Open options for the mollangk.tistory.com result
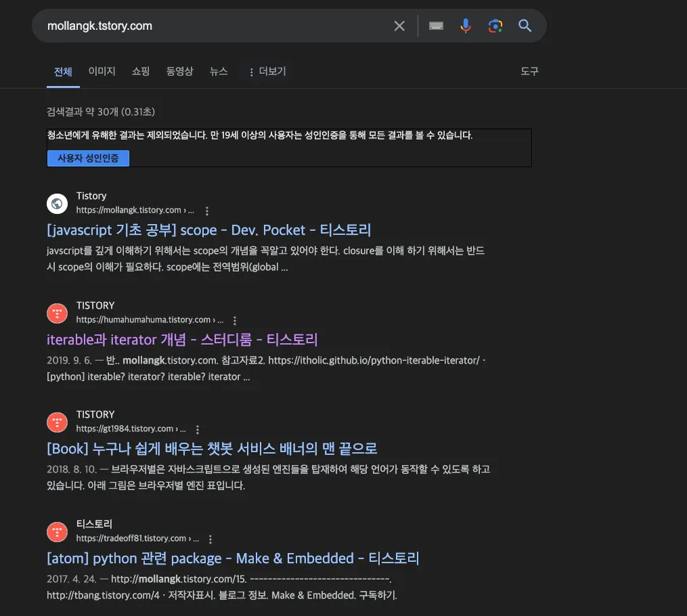 pyautogui.click(x=207, y=211)
